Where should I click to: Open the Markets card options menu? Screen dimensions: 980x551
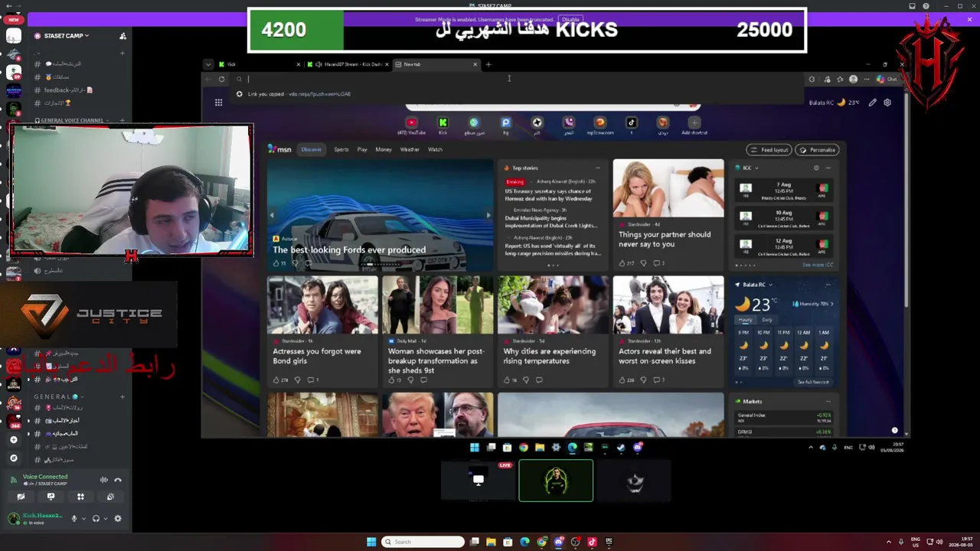click(x=828, y=401)
